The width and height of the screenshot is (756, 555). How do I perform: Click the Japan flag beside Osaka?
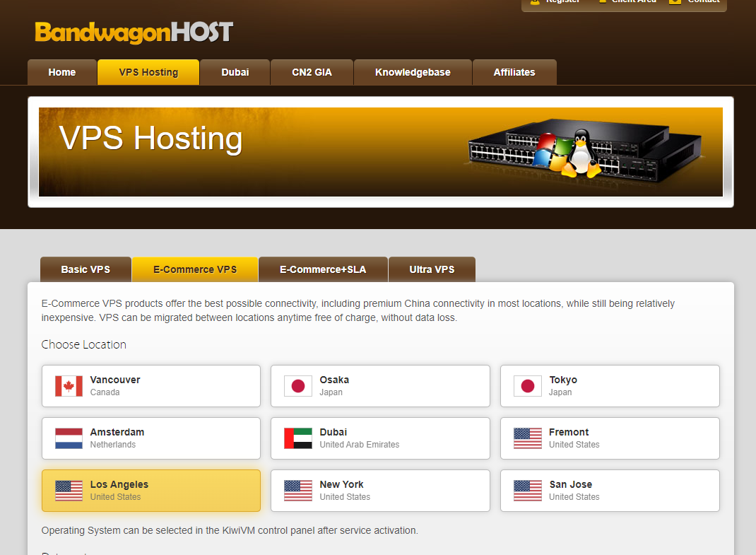[x=298, y=386]
